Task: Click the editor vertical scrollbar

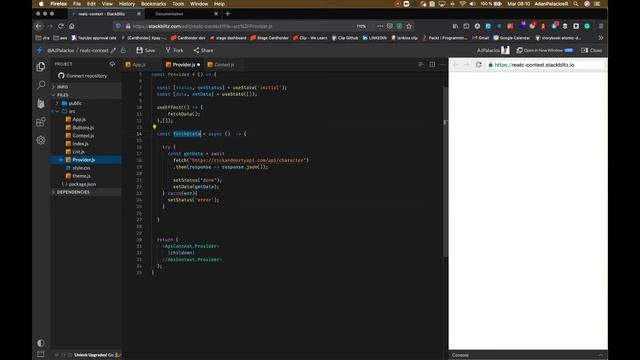Action: pos(445,171)
